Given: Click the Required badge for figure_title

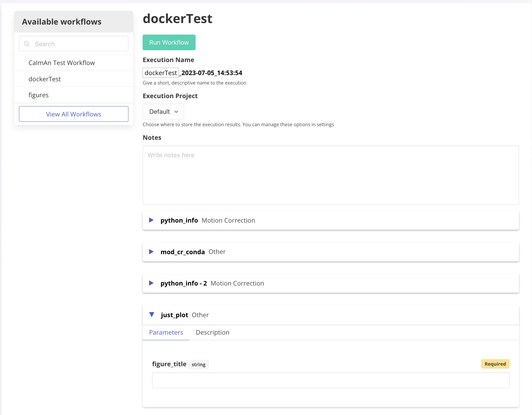Looking at the screenshot, I should tap(495, 364).
